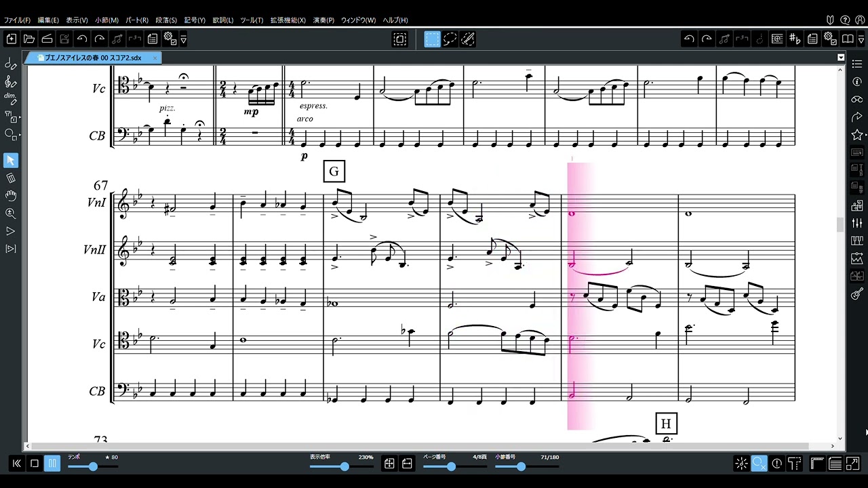Screen dimensions: 868x488
Task: Stop playback
Action: coord(35,464)
